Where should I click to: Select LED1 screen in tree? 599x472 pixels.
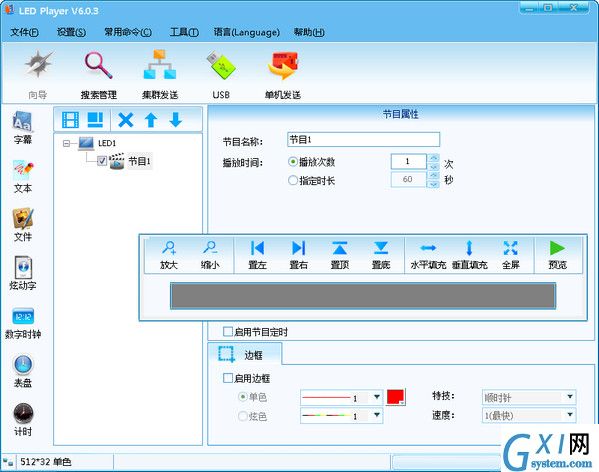coord(107,143)
